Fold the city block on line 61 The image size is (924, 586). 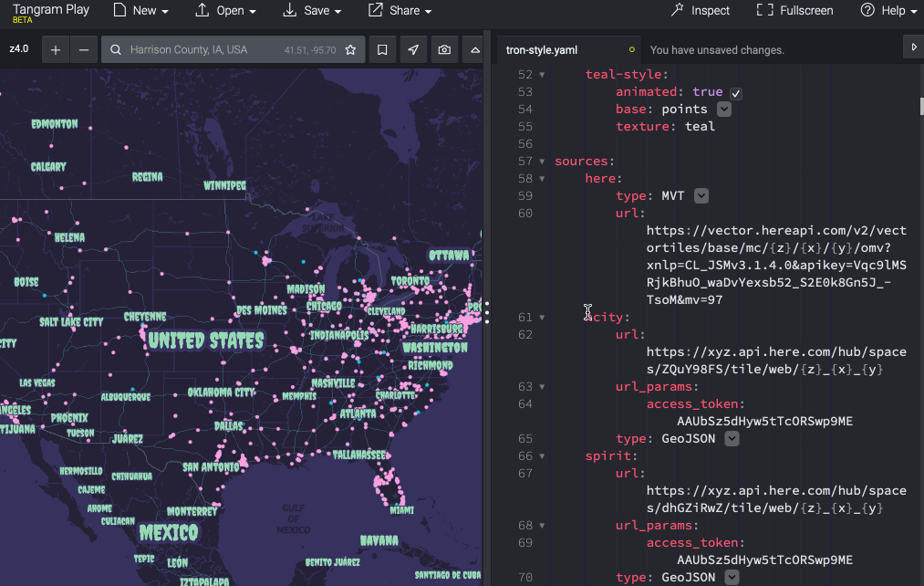pos(542,318)
